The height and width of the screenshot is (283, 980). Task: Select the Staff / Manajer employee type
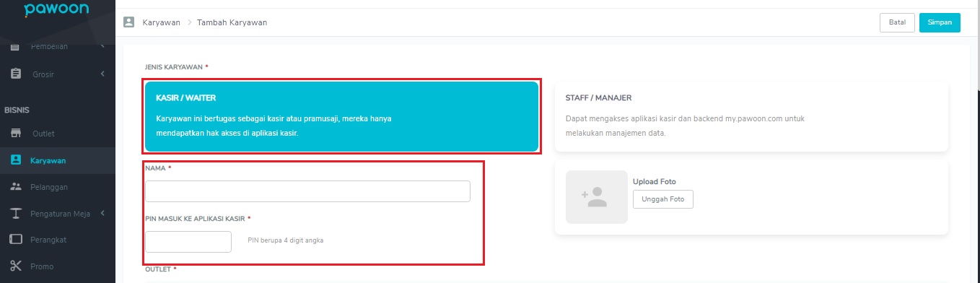pyautogui.click(x=751, y=117)
